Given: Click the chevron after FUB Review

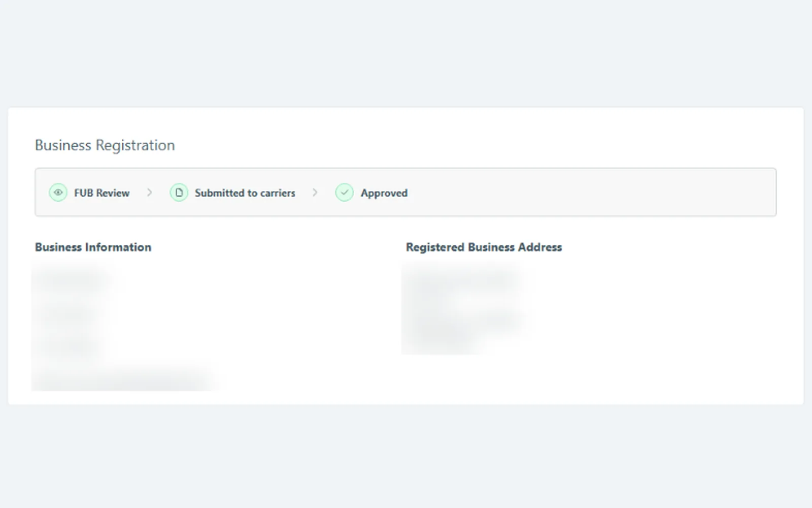Looking at the screenshot, I should click(x=149, y=193).
